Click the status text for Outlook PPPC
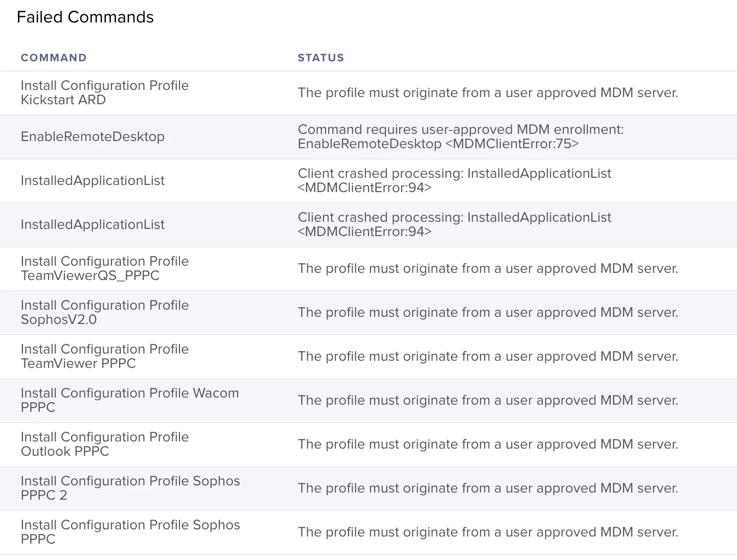 pyautogui.click(x=488, y=445)
